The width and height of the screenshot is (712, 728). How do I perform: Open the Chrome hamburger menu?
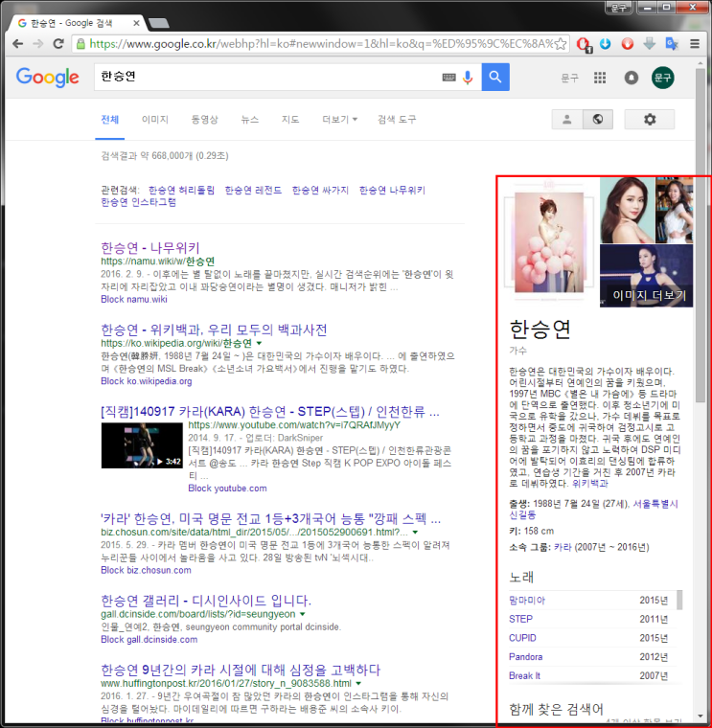pos(695,44)
